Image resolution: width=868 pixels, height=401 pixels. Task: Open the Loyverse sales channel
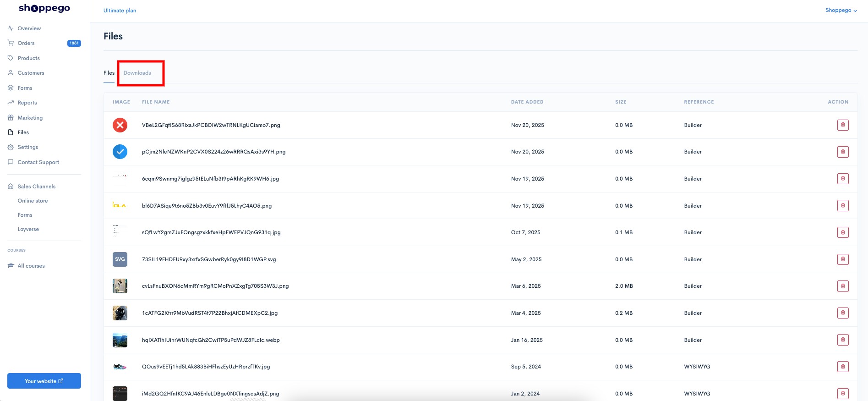[x=28, y=229]
